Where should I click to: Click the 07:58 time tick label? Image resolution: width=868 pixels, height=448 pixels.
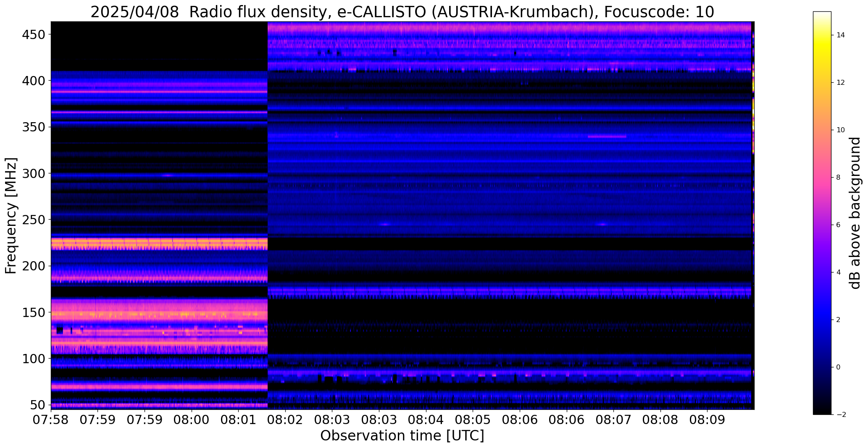click(x=51, y=420)
